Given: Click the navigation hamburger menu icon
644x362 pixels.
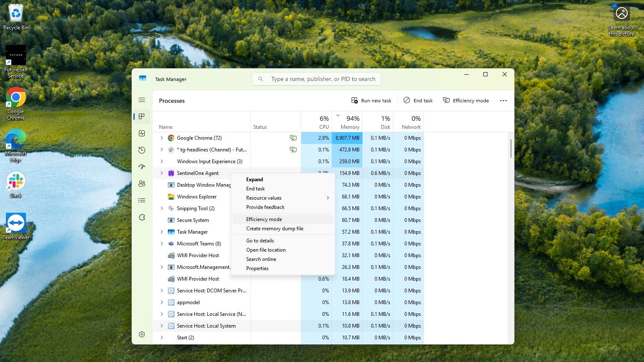Looking at the screenshot, I should (142, 100).
